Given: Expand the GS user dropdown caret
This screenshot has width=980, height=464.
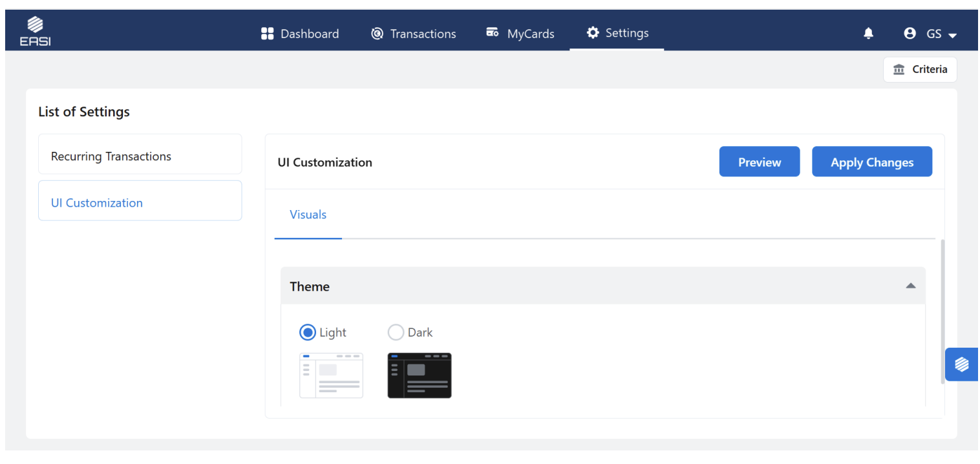Looking at the screenshot, I should tap(952, 36).
